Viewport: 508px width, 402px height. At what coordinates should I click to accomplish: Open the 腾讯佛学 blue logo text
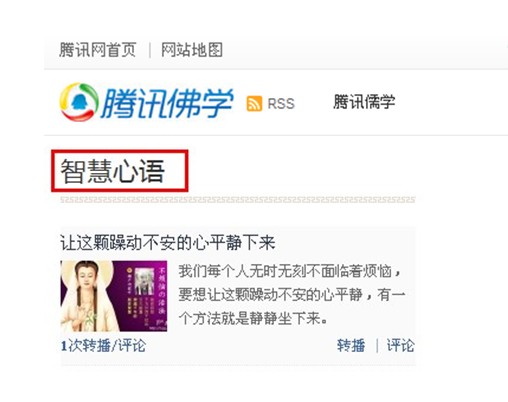tap(167, 103)
